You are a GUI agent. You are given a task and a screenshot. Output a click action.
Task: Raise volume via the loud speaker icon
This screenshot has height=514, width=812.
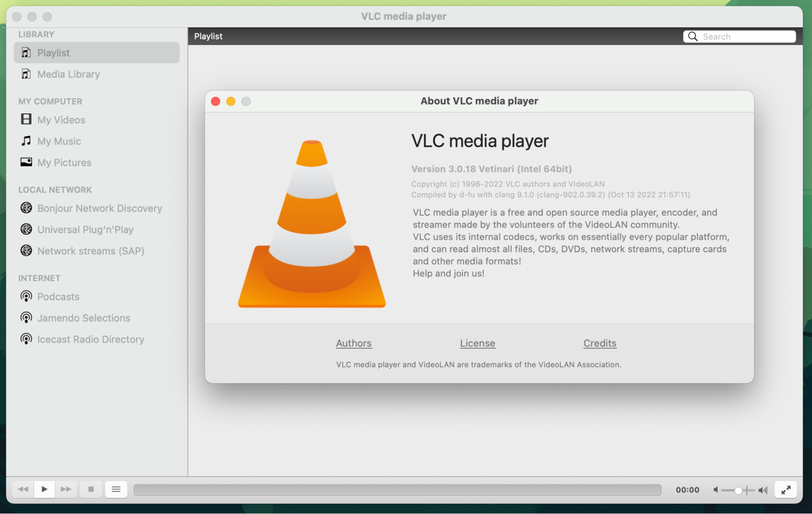click(762, 490)
